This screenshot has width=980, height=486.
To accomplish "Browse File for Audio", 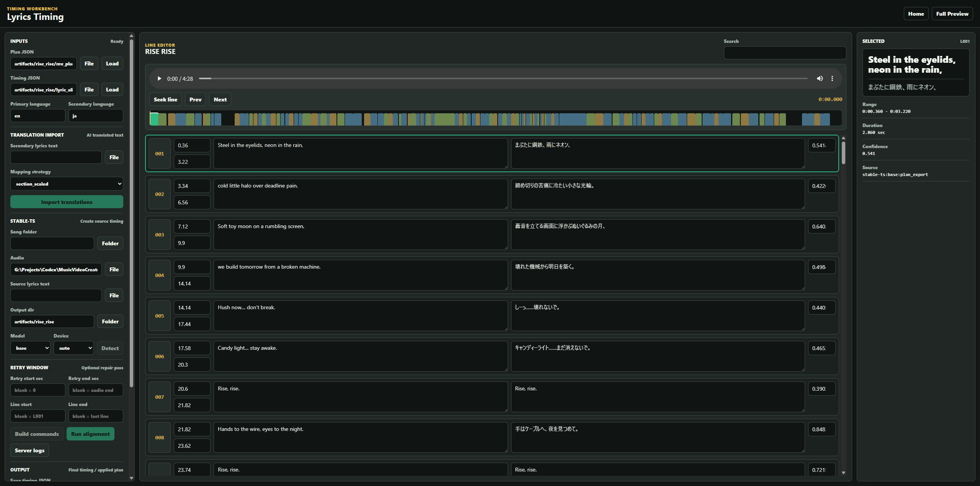I will click(x=114, y=269).
